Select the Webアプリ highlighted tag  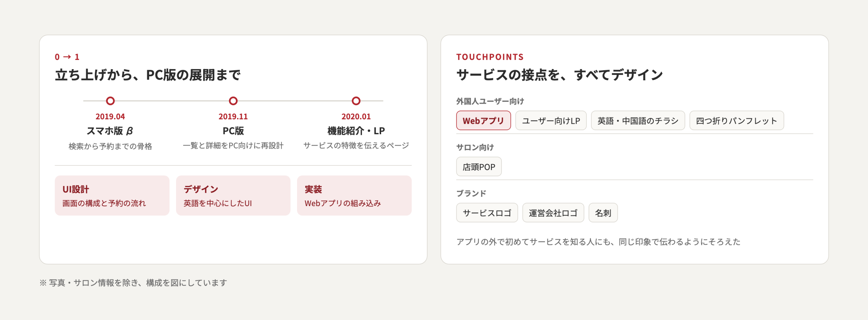(484, 120)
